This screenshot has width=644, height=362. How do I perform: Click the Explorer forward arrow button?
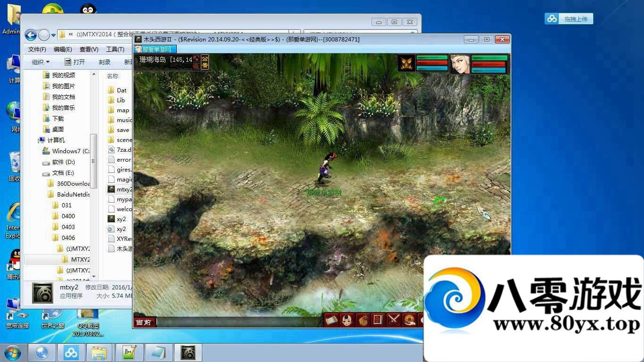pyautogui.click(x=44, y=35)
